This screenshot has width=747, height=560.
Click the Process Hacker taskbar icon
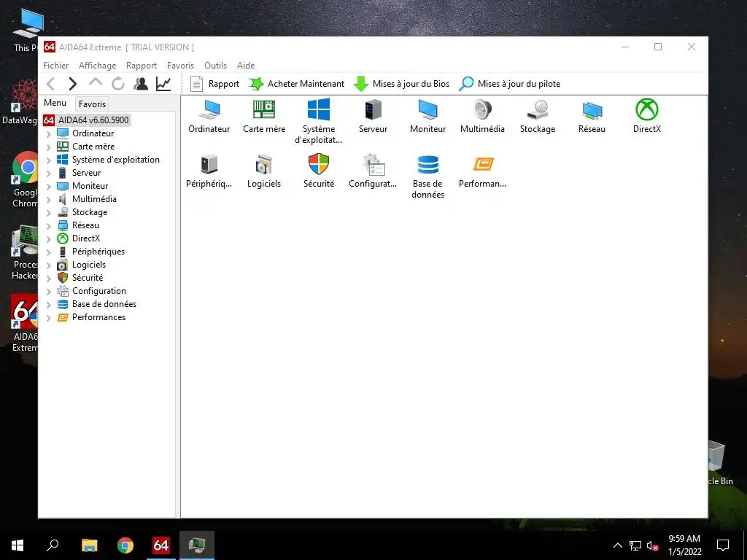click(197, 545)
